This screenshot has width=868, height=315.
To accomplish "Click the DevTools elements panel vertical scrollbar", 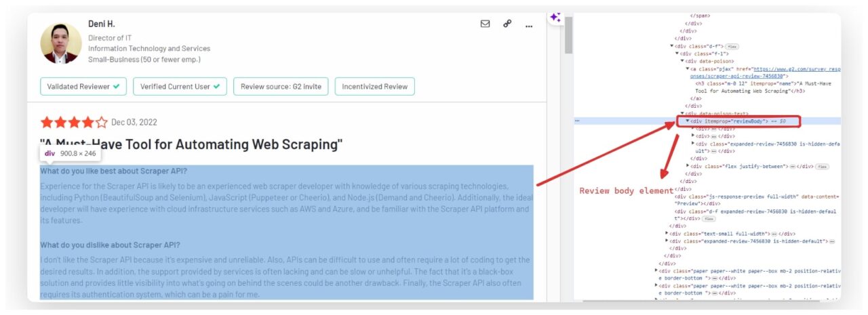I will 568,35.
